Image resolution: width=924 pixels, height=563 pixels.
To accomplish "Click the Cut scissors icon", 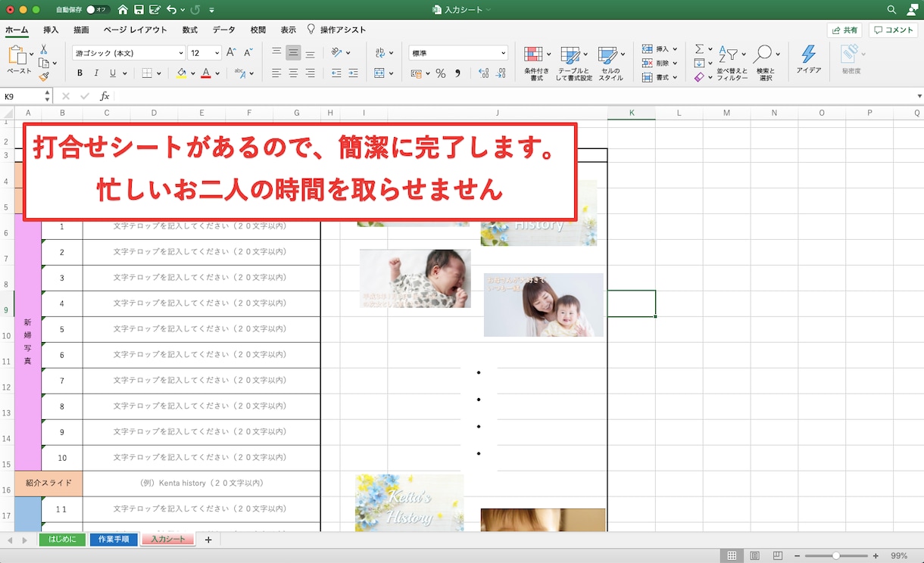I will click(x=44, y=48).
